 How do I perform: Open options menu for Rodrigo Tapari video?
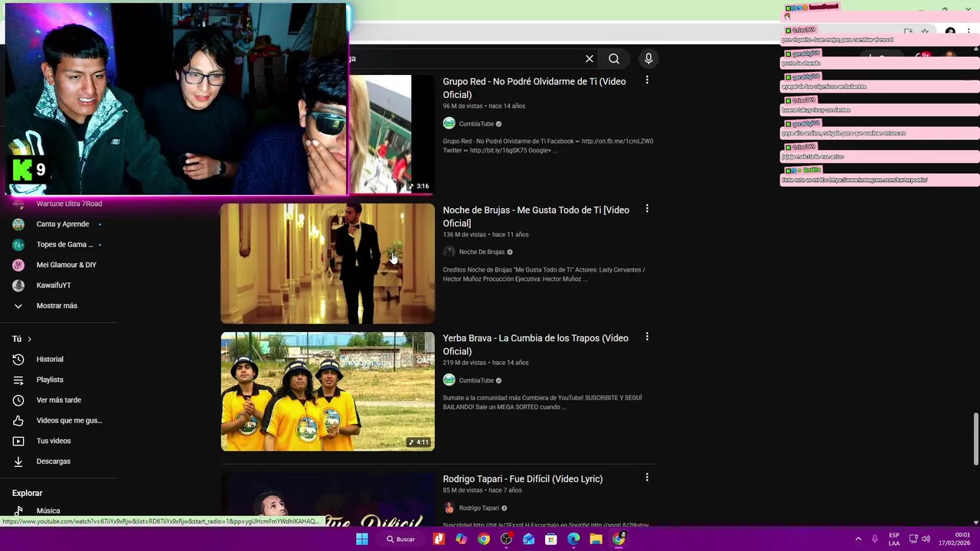tap(647, 478)
